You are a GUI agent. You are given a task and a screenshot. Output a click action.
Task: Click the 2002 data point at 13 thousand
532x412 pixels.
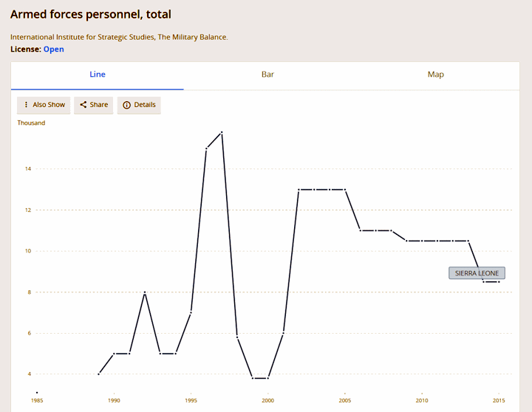tap(299, 190)
